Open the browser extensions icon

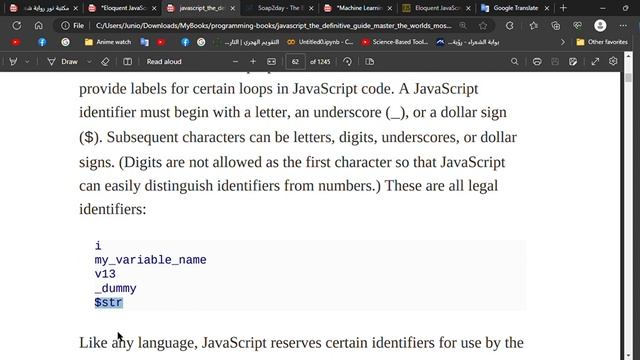[509, 26]
